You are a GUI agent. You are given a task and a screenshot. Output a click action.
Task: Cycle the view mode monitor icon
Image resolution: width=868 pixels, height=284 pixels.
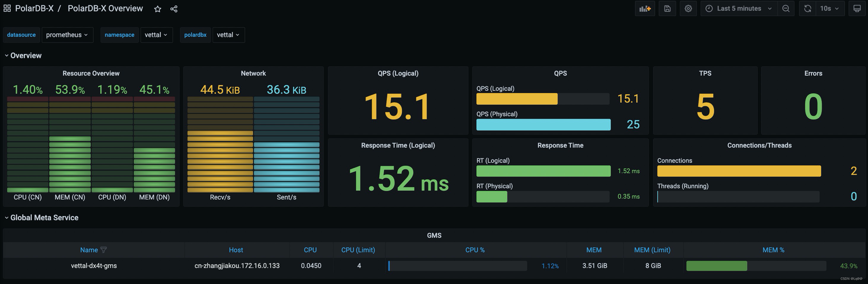(857, 9)
